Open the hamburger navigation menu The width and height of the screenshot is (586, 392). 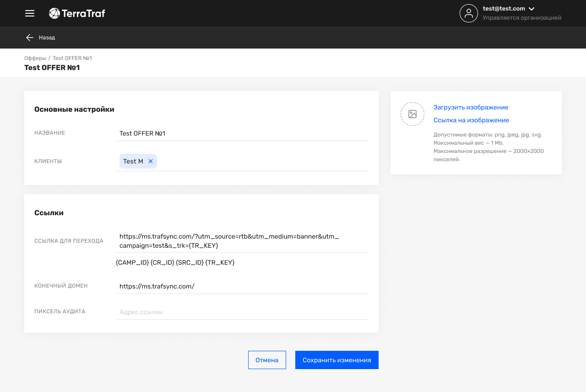30,13
